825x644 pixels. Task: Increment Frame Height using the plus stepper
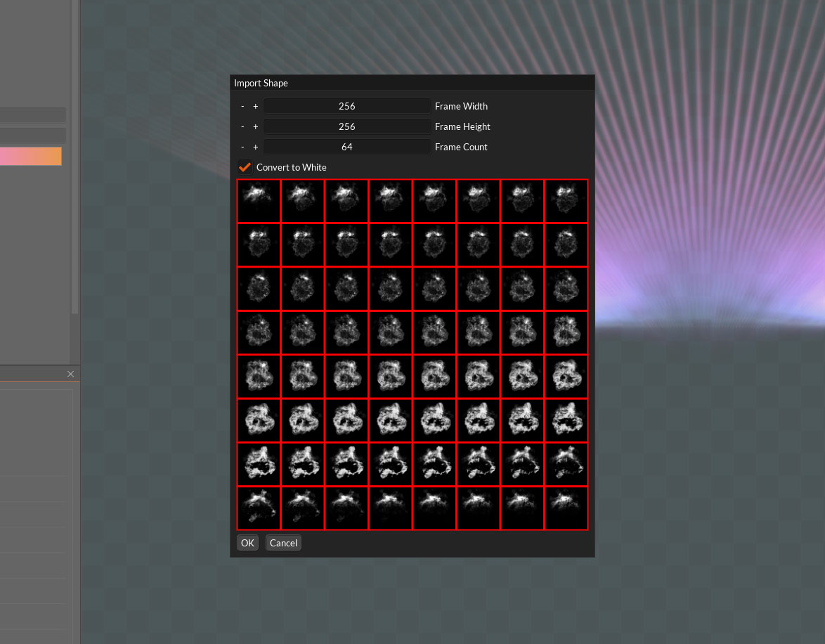255,126
